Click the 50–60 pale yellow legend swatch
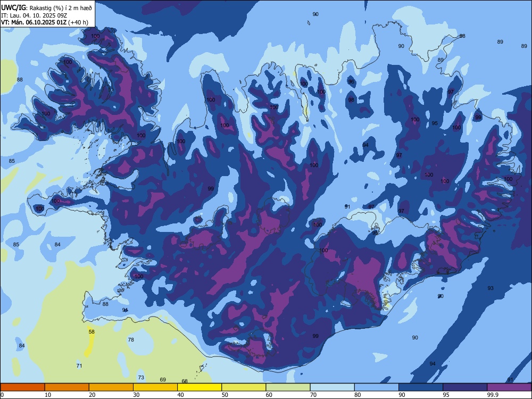This screenshot has width=532, height=399. click(244, 387)
